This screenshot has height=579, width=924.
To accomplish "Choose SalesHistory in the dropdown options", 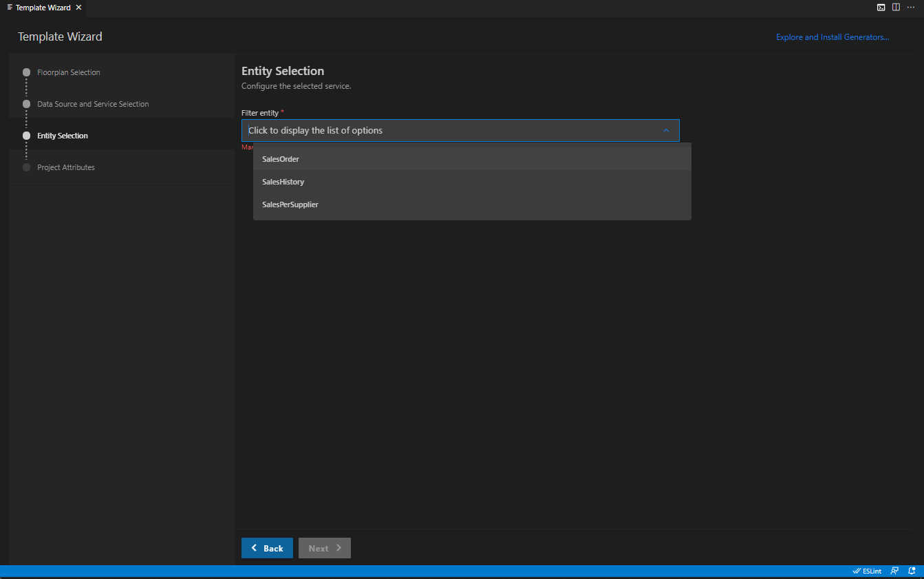I will point(283,182).
